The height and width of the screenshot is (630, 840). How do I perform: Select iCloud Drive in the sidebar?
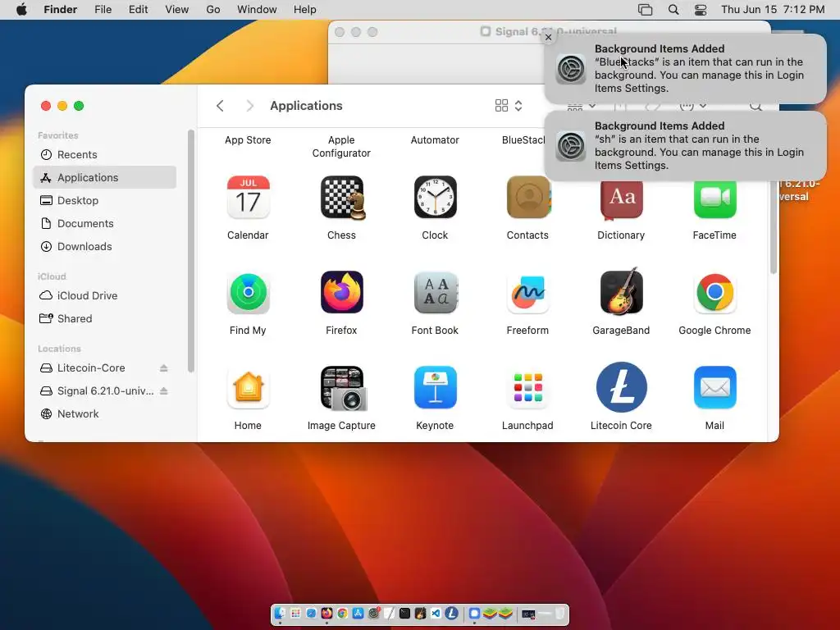[x=104, y=295]
